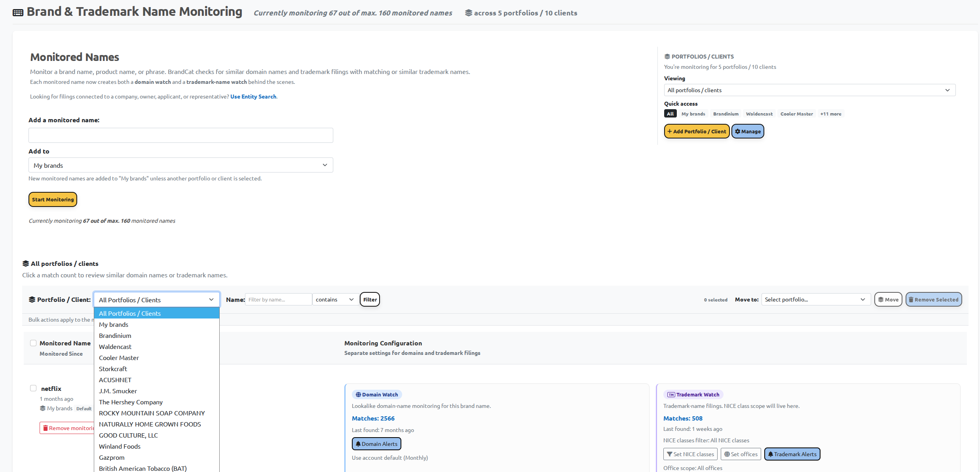This screenshot has width=980, height=472.
Task: Choose 'The Hershey Company' from the list
Action: [x=157, y=402]
